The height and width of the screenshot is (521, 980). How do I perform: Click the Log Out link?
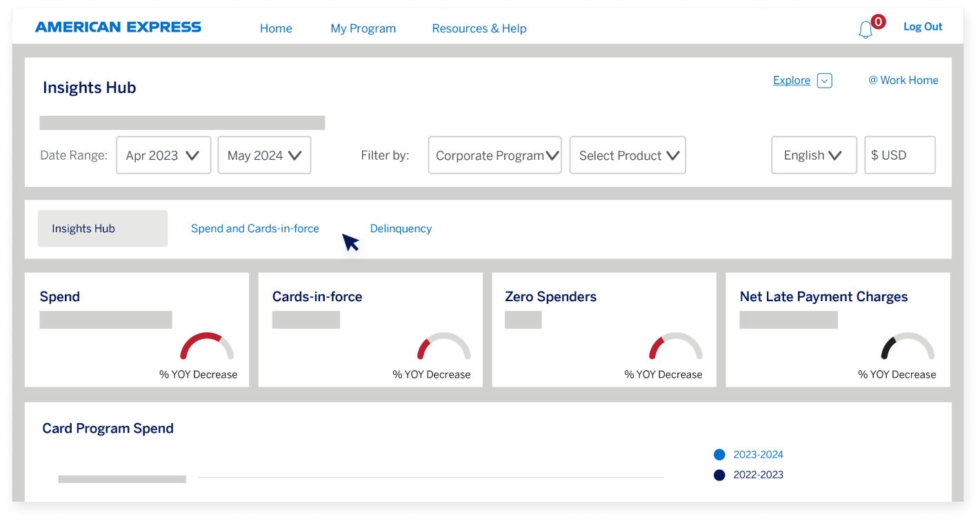tap(923, 26)
